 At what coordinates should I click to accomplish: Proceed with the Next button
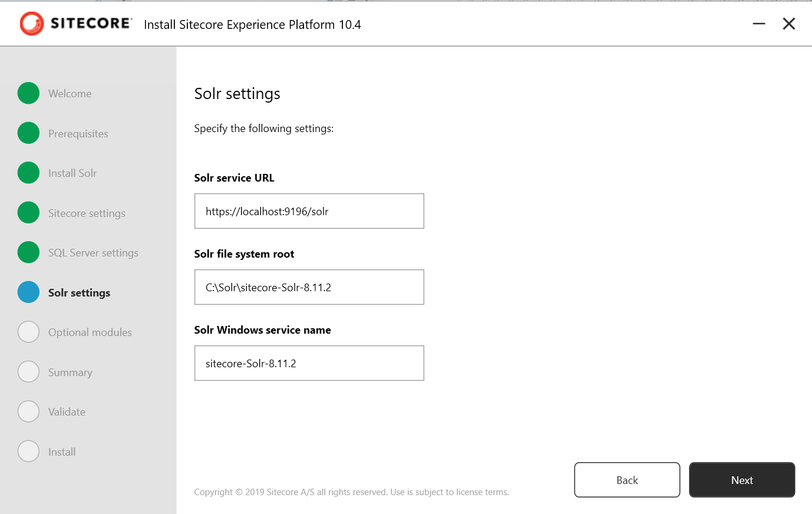tap(742, 480)
